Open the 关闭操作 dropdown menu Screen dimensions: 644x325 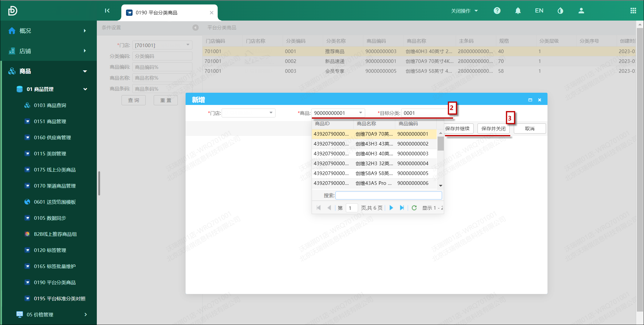(x=464, y=11)
